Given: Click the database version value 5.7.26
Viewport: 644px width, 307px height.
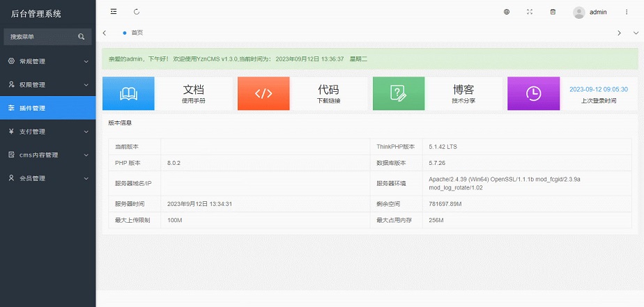Looking at the screenshot, I should 437,163.
